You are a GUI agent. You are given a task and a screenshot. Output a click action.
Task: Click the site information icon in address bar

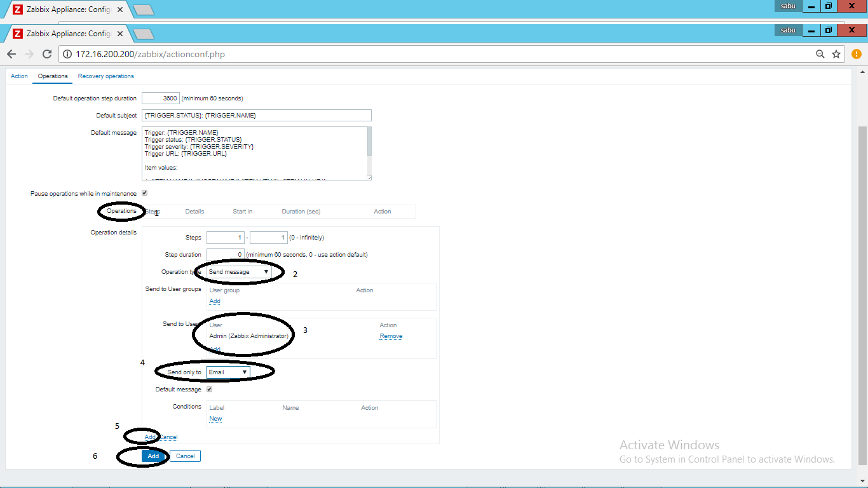tap(68, 54)
